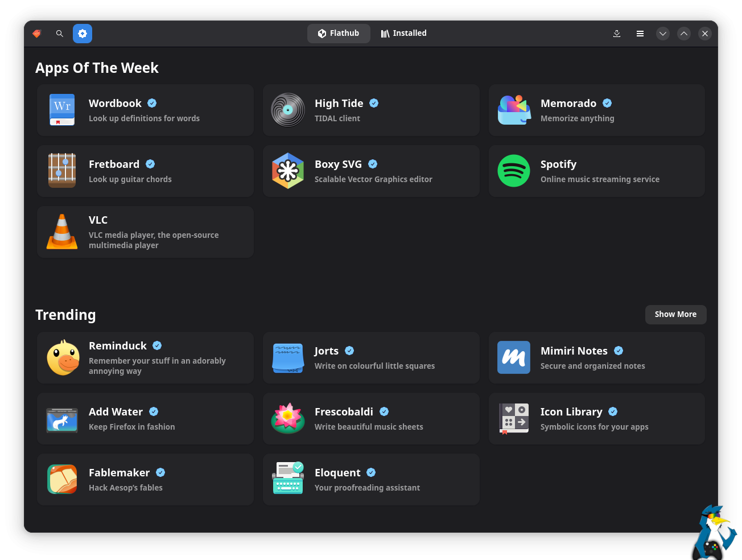Open the High Tide app title
742x560 pixels.
(x=339, y=103)
